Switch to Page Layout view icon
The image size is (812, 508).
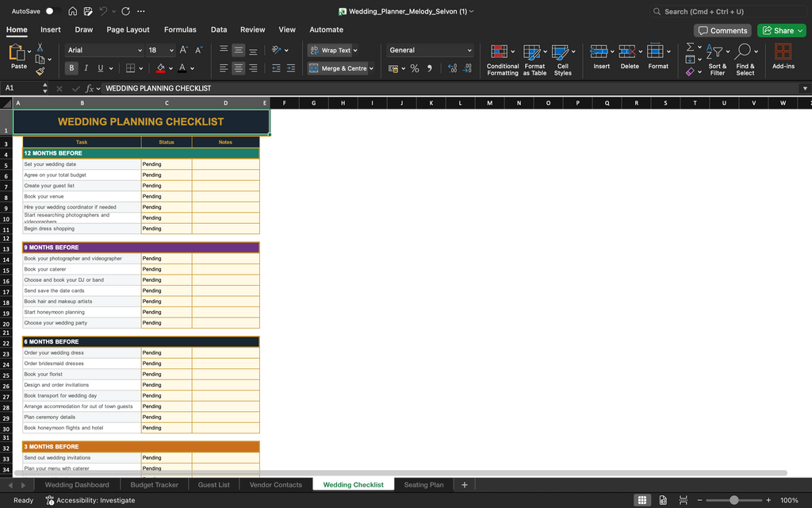pos(663,500)
